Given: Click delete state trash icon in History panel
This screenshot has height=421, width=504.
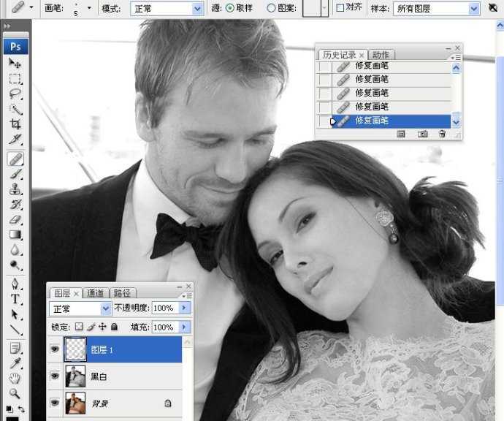Looking at the screenshot, I should (442, 134).
